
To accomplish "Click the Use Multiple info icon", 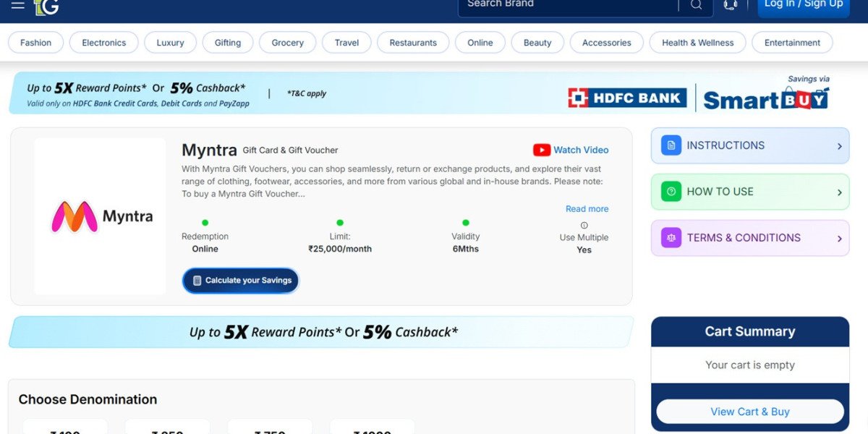I will 584,225.
